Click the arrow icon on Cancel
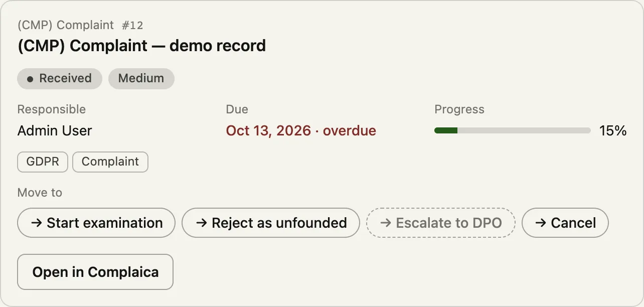This screenshot has height=307, width=644. [541, 223]
